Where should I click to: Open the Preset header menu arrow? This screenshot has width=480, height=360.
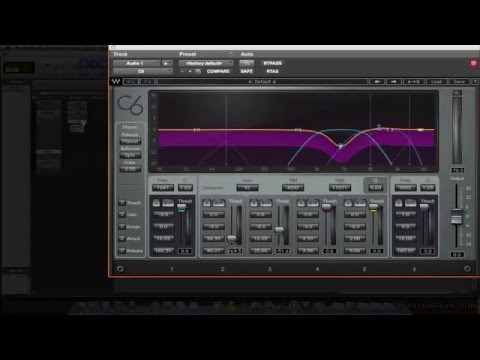point(231,54)
